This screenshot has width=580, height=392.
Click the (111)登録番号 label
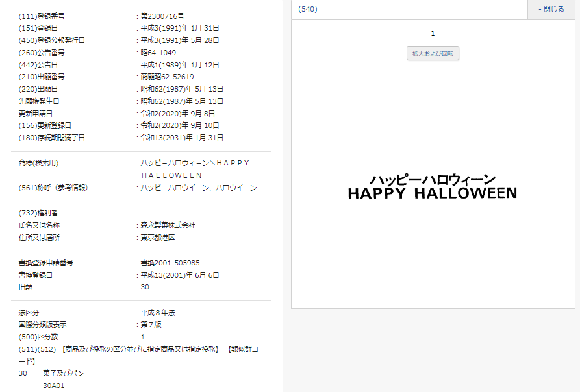pyautogui.click(x=42, y=16)
